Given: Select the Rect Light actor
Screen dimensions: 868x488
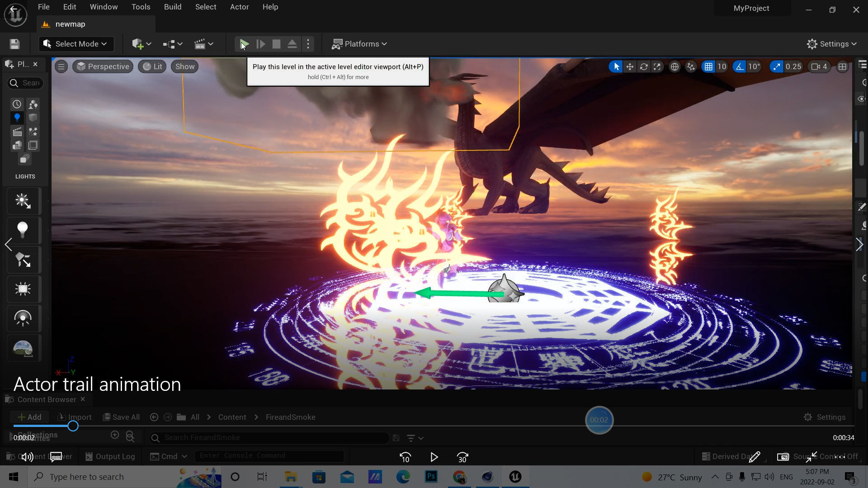Looking at the screenshot, I should pyautogui.click(x=23, y=289).
